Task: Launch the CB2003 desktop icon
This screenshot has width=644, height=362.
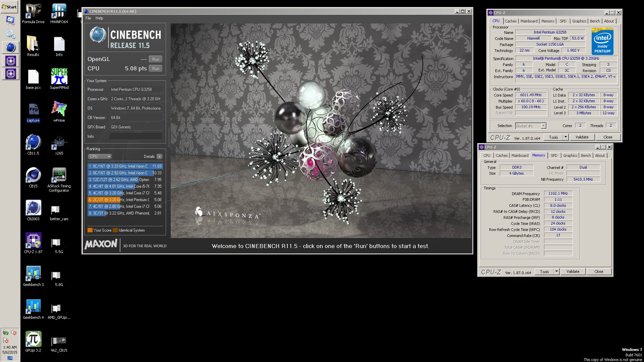Action: [x=33, y=210]
